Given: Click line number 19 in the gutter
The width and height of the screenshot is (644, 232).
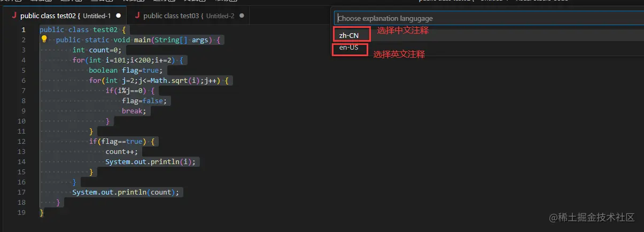Looking at the screenshot, I should (22, 212).
